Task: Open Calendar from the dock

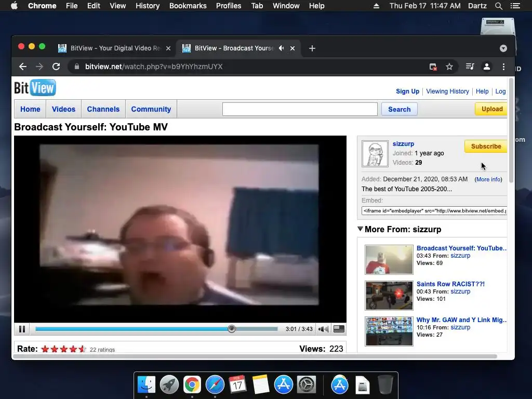Action: tap(237, 384)
